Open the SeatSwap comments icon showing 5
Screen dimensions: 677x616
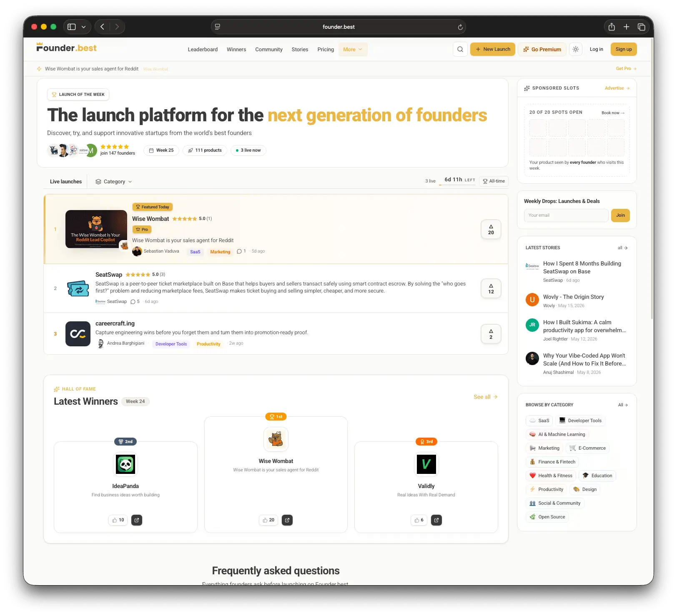(135, 302)
